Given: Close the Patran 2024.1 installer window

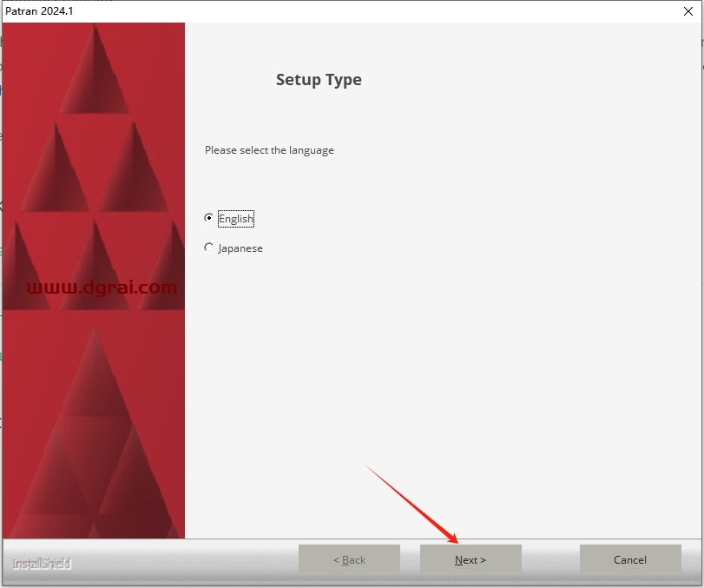Looking at the screenshot, I should point(688,11).
